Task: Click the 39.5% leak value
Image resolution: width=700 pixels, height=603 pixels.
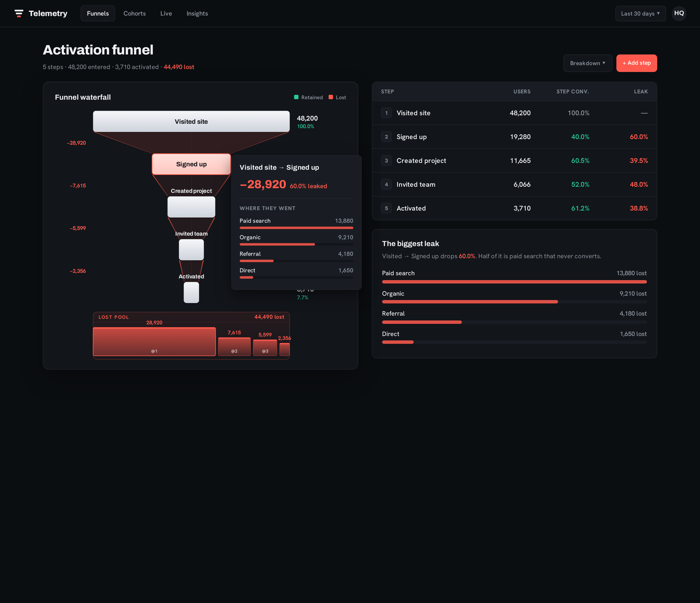Action: coord(639,160)
